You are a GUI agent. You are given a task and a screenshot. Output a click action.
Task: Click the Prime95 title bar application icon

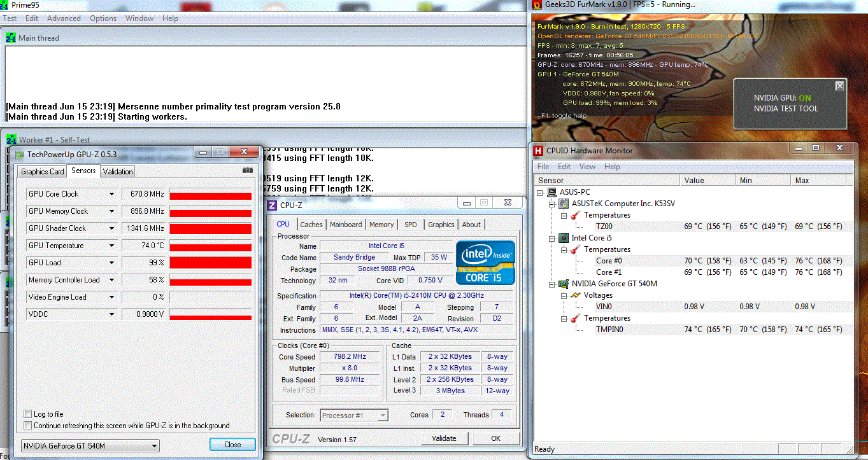coord(5,5)
